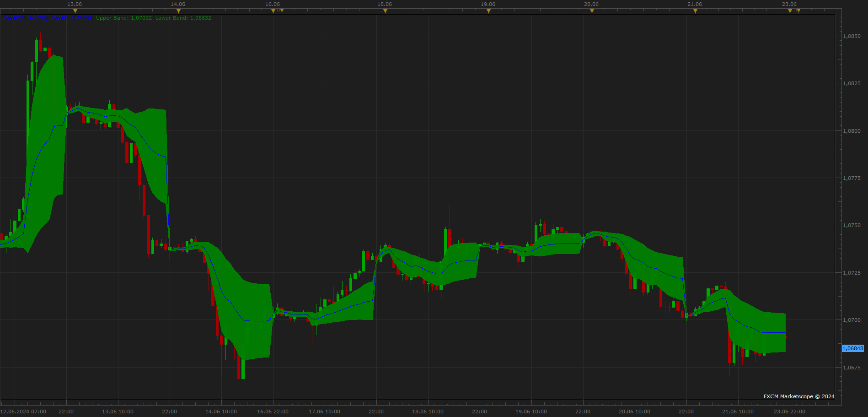868x417 pixels.
Task: Click the 14.06 date label at top
Action: click(178, 4)
